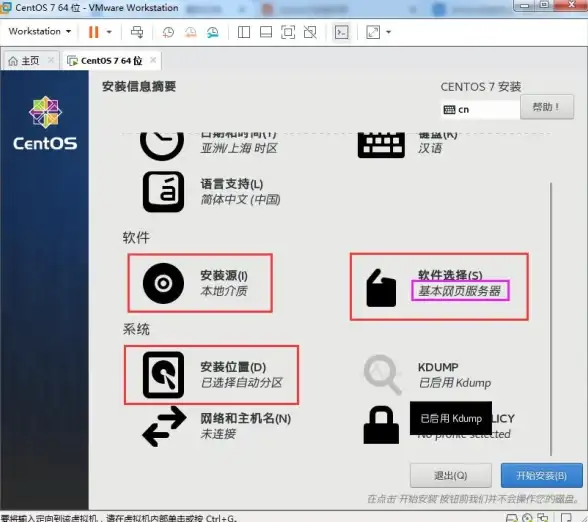The image size is (588, 522).
Task: Open 安装源(I) setting
Action: [224, 276]
